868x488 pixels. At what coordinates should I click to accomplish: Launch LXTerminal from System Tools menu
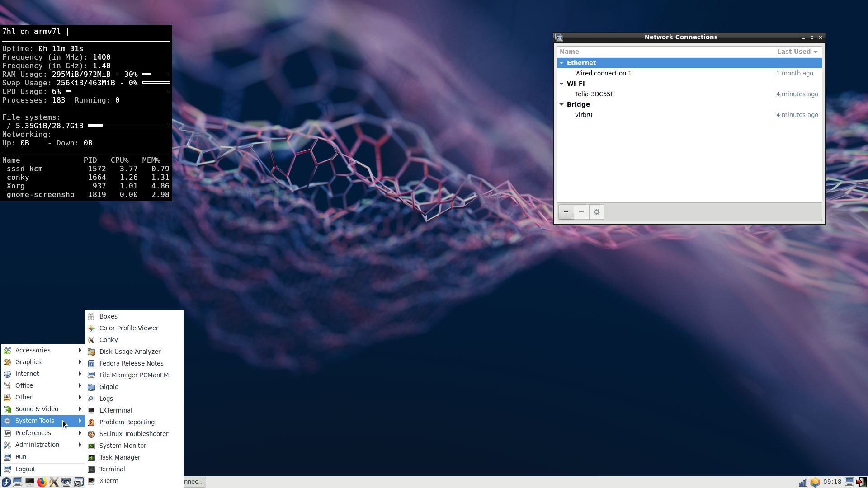click(116, 410)
